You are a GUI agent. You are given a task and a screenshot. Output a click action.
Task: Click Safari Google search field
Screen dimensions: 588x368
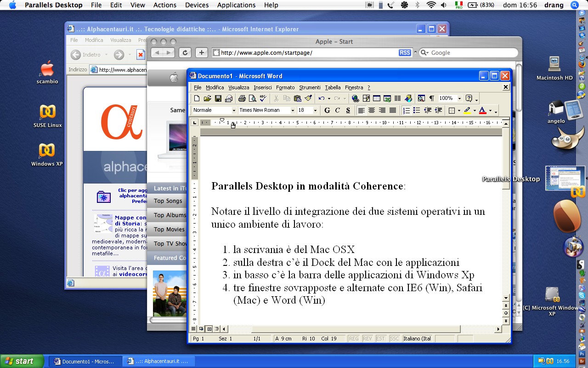(468, 53)
